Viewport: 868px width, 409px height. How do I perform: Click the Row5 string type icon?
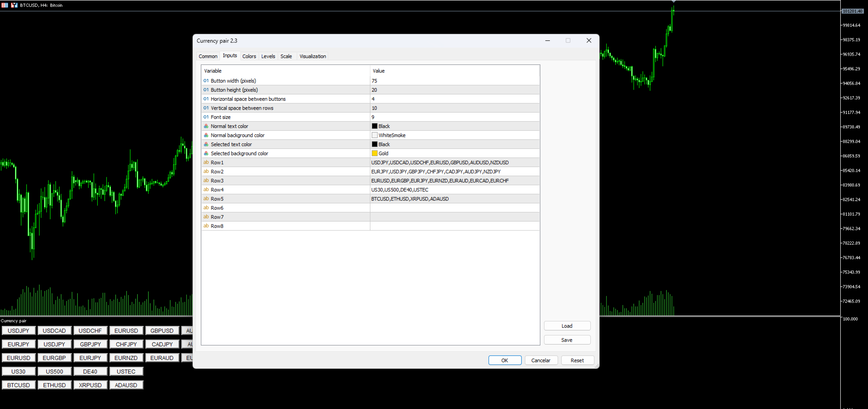tap(206, 199)
